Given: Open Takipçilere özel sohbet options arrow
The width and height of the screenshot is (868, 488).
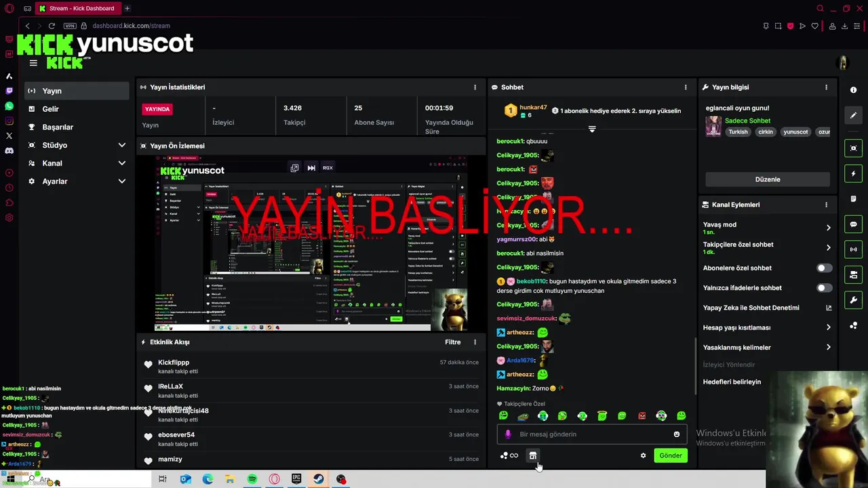Looking at the screenshot, I should (x=828, y=247).
